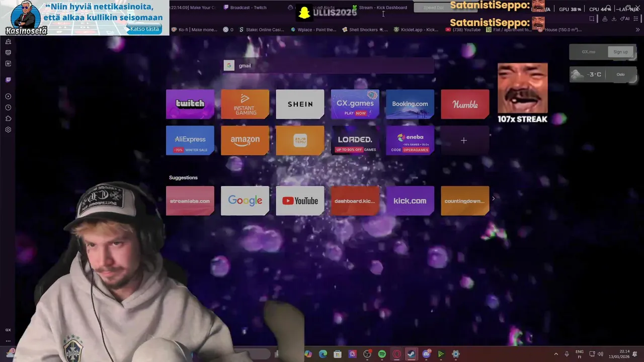The image size is (644, 362).
Task: Open the AliExpress speed dial tile
Action: [x=190, y=140]
